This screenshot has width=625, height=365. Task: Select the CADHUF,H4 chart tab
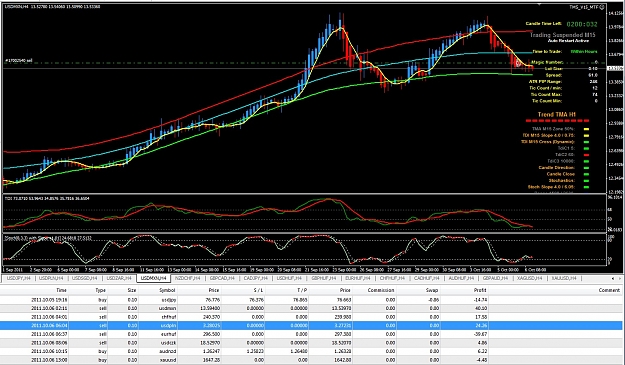pyautogui.click(x=426, y=278)
